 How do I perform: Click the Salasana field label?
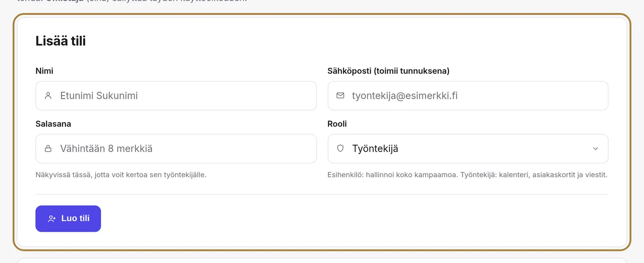pyautogui.click(x=53, y=124)
